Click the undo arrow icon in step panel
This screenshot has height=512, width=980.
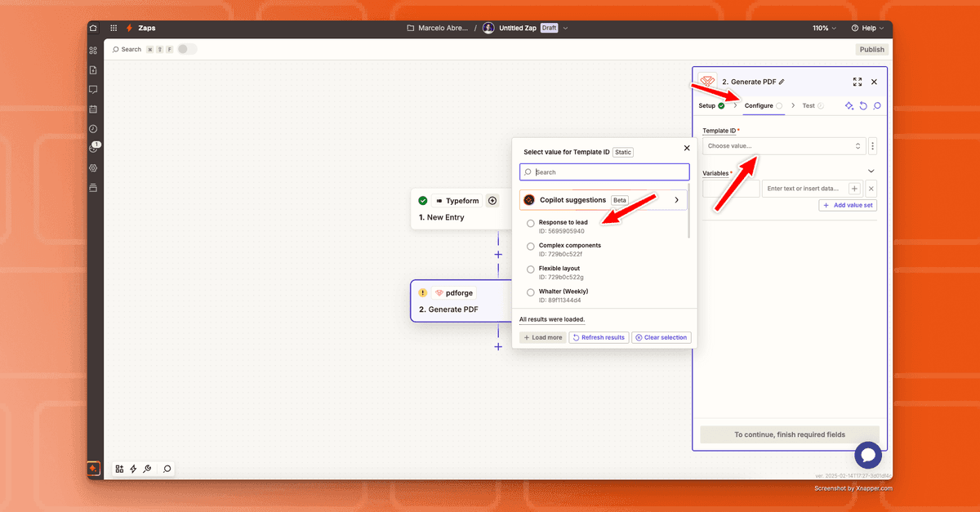click(x=863, y=106)
